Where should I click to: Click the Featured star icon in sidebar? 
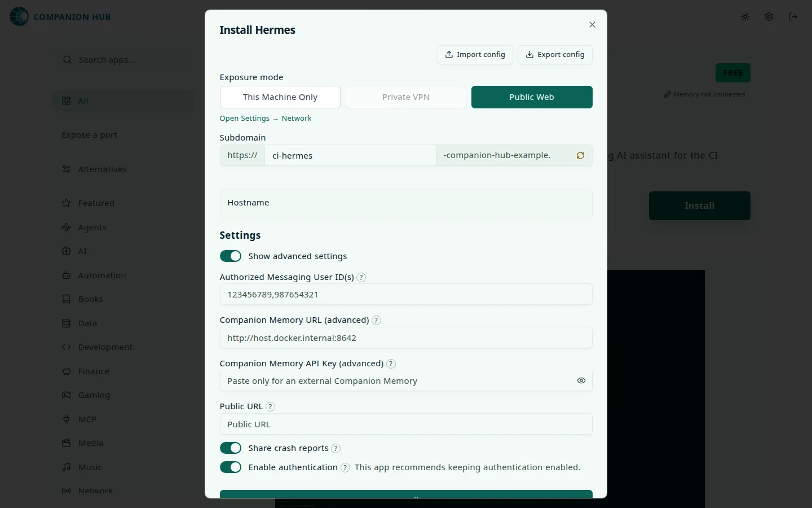tap(67, 203)
